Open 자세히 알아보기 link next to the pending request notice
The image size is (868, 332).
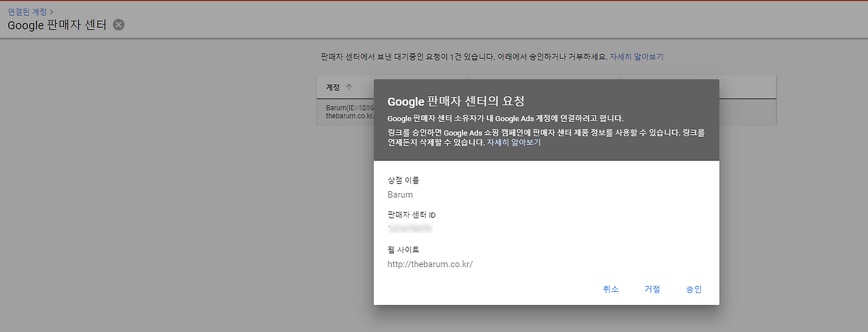pyautogui.click(x=637, y=57)
